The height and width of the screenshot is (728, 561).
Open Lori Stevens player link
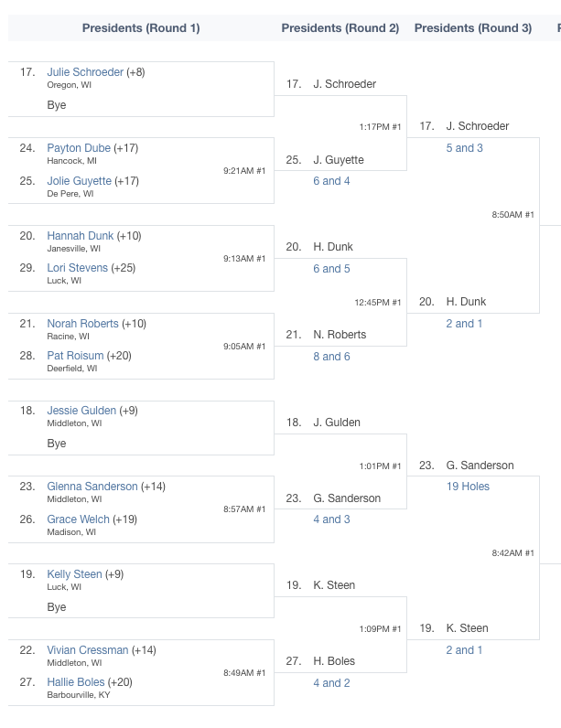[x=77, y=268]
